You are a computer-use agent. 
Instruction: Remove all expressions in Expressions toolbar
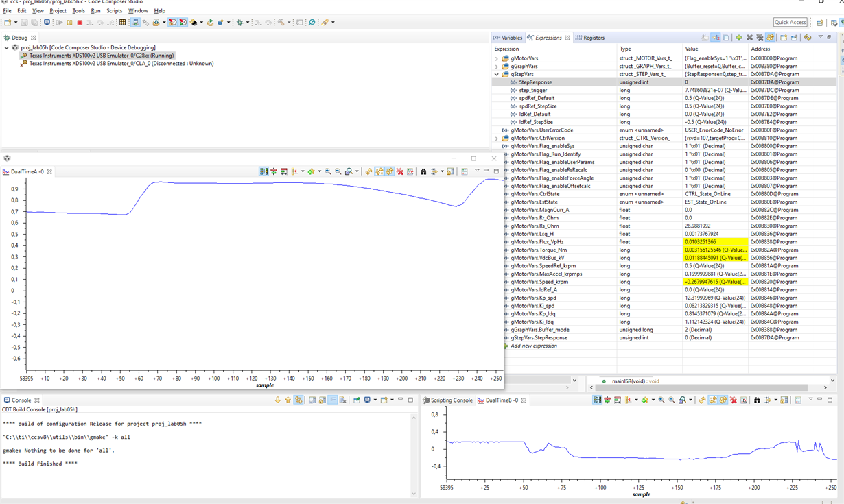click(x=760, y=38)
